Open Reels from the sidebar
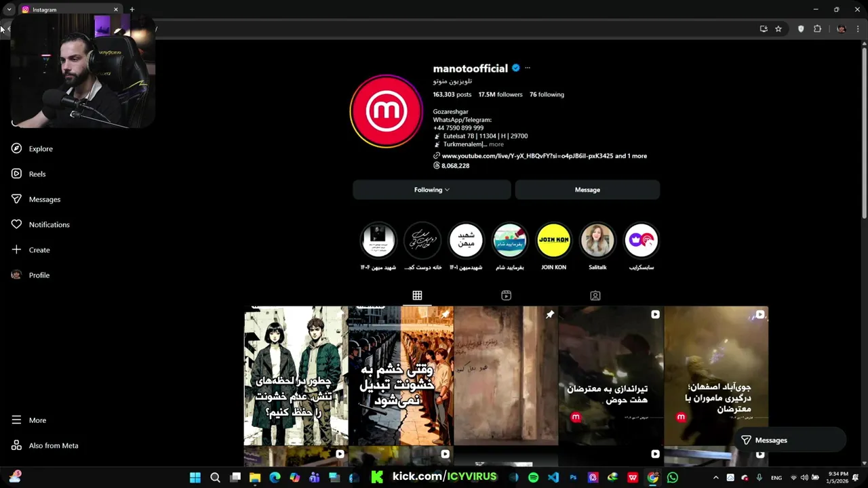 coord(28,174)
